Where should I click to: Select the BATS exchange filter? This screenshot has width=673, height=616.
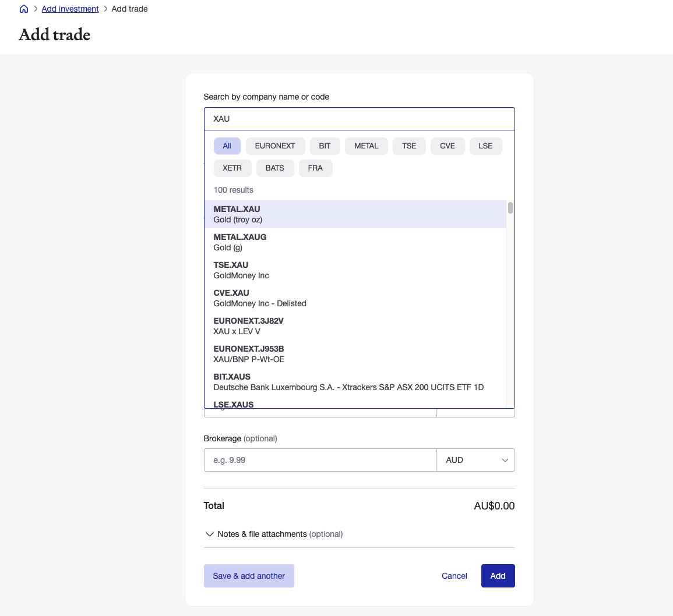(x=274, y=168)
